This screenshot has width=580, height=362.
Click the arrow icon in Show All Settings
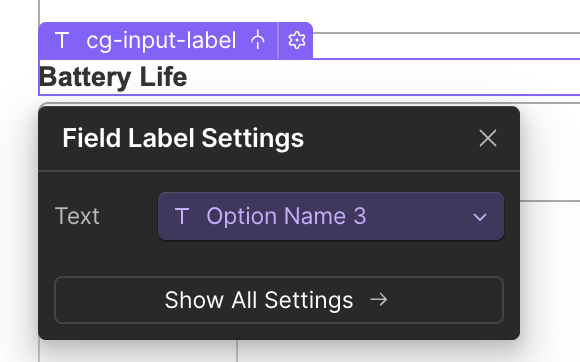[379, 300]
